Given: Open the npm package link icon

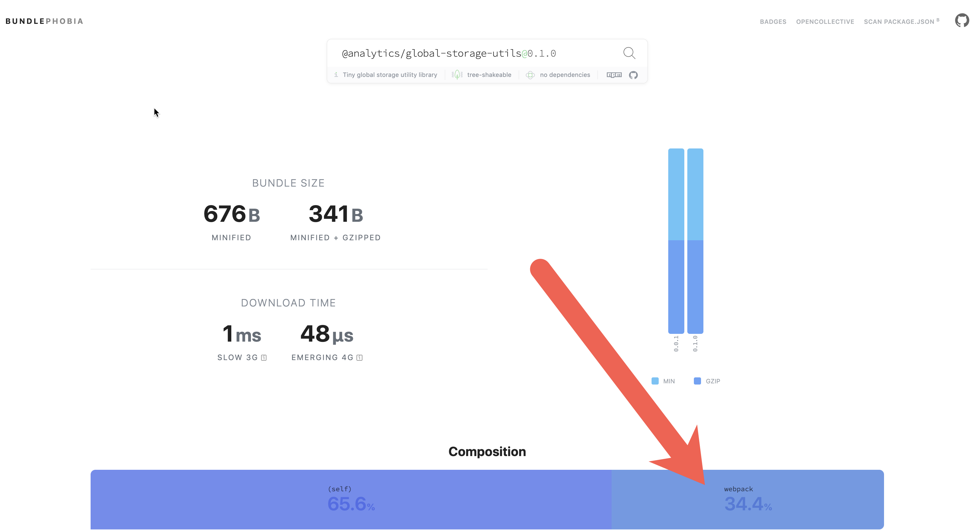Looking at the screenshot, I should pyautogui.click(x=614, y=75).
